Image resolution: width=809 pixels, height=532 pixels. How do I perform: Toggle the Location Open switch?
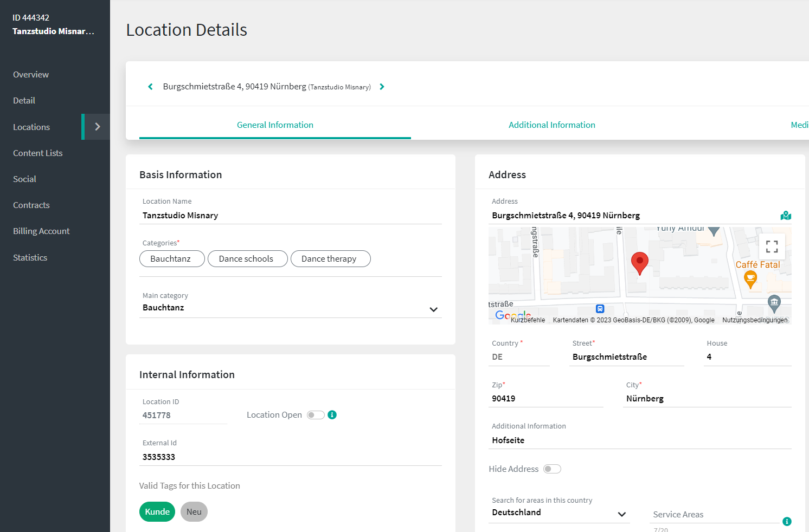(x=316, y=415)
